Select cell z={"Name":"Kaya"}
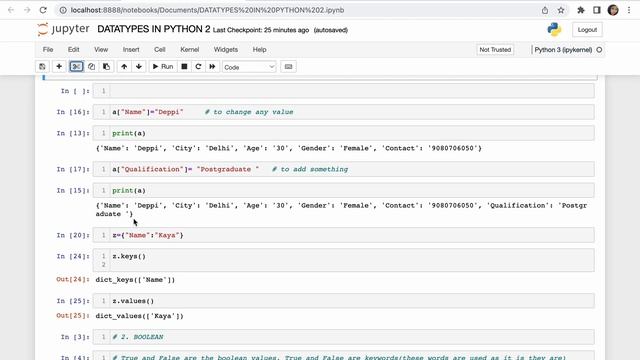The width and height of the screenshot is (640, 360). coord(343,236)
